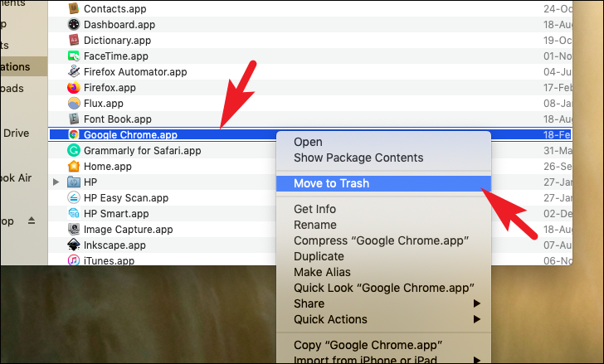The height and width of the screenshot is (364, 604).
Task: Select the Inkscape.app file name
Action: pos(114,245)
